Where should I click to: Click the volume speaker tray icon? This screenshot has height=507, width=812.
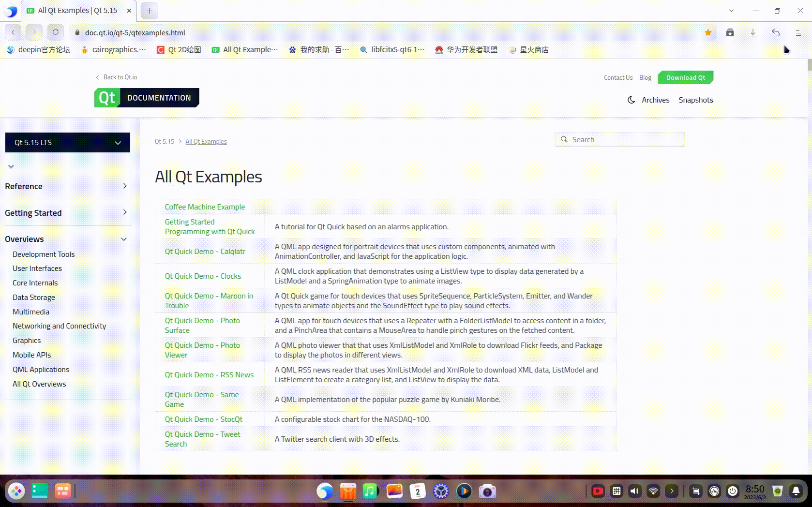click(635, 491)
